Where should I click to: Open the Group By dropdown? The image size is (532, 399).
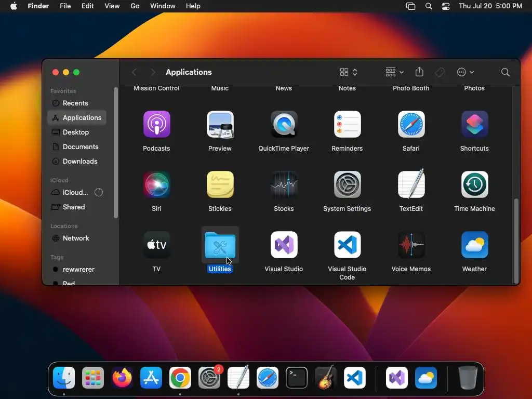[x=394, y=72]
